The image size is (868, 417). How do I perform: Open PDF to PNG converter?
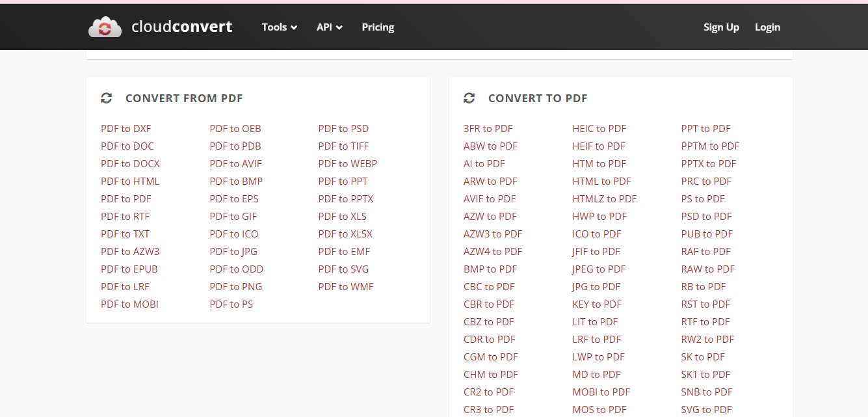235,287
